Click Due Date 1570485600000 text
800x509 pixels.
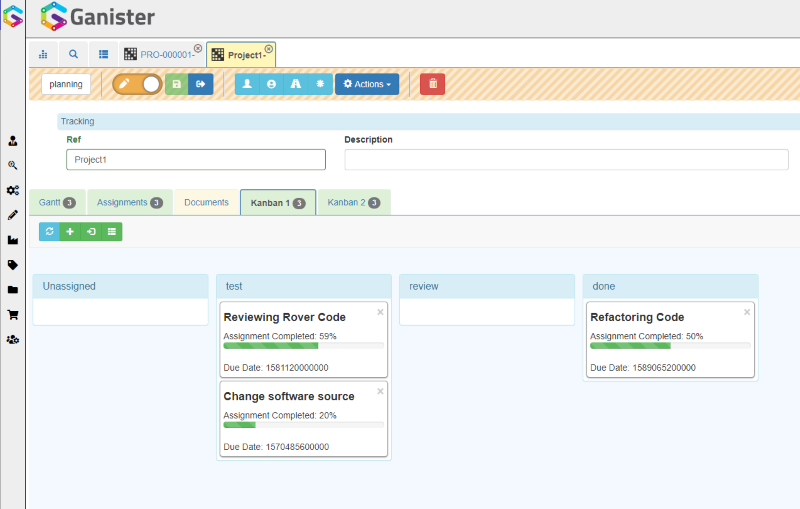(276, 447)
